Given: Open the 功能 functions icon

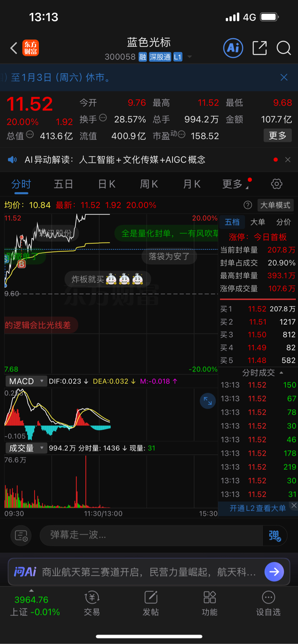Looking at the screenshot, I should pyautogui.click(x=210, y=604).
